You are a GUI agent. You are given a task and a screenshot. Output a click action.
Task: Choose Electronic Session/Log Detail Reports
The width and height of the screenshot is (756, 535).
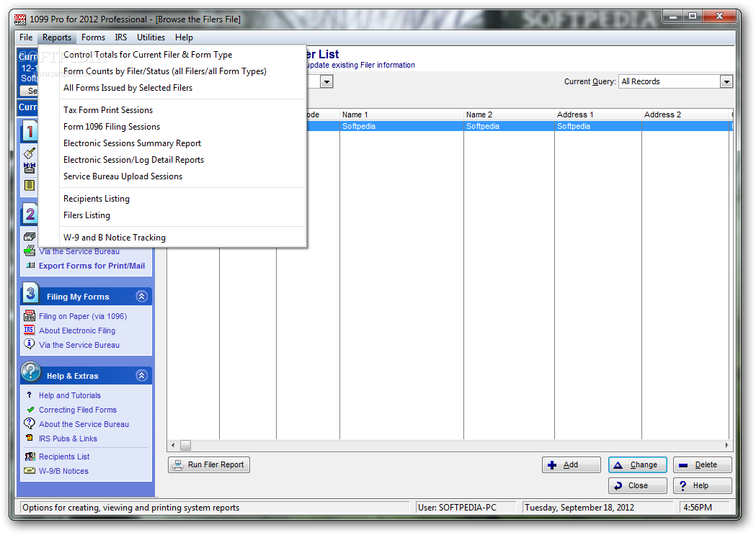click(172, 159)
